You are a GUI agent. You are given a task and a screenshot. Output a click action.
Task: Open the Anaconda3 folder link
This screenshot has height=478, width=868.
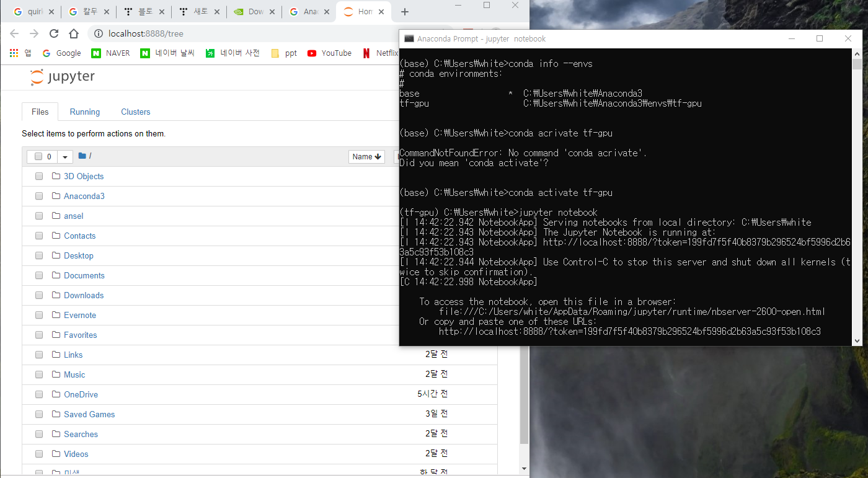click(x=84, y=196)
